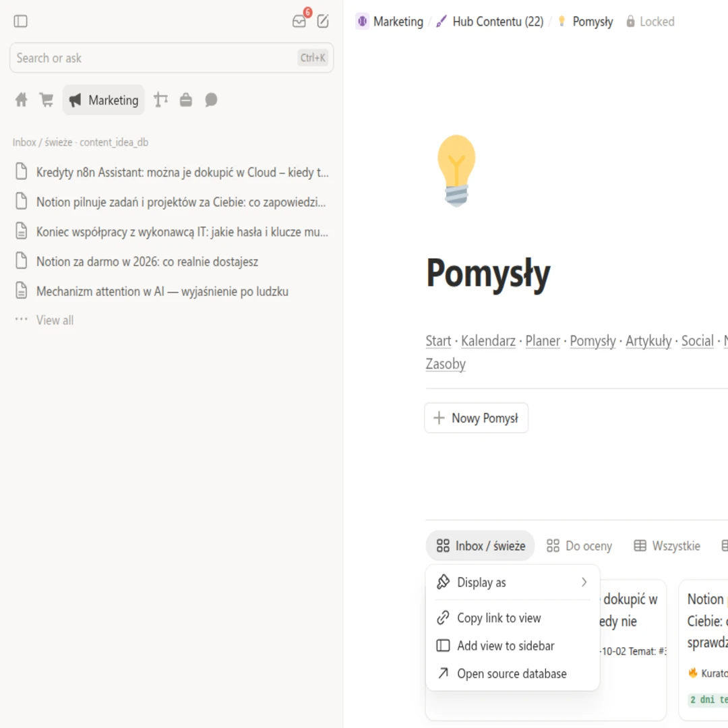Image resolution: width=728 pixels, height=728 pixels.
Task: Click the Display as chevron arrow
Action: coord(584,582)
